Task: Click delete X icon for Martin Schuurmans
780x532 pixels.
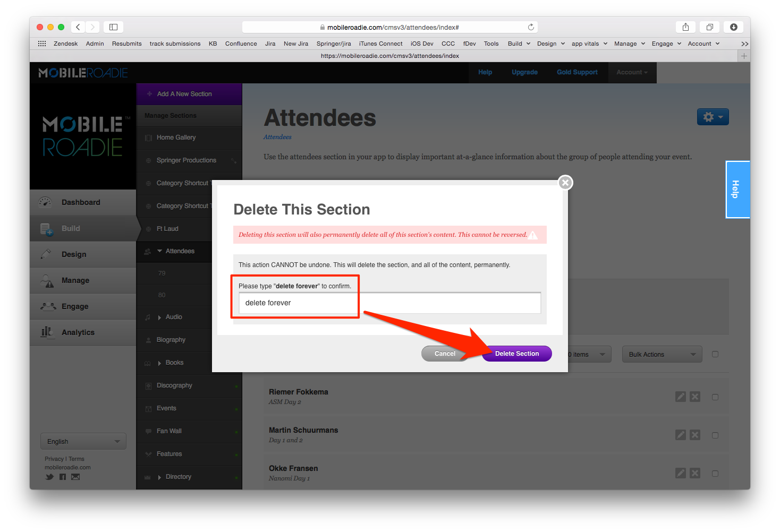Action: (695, 435)
